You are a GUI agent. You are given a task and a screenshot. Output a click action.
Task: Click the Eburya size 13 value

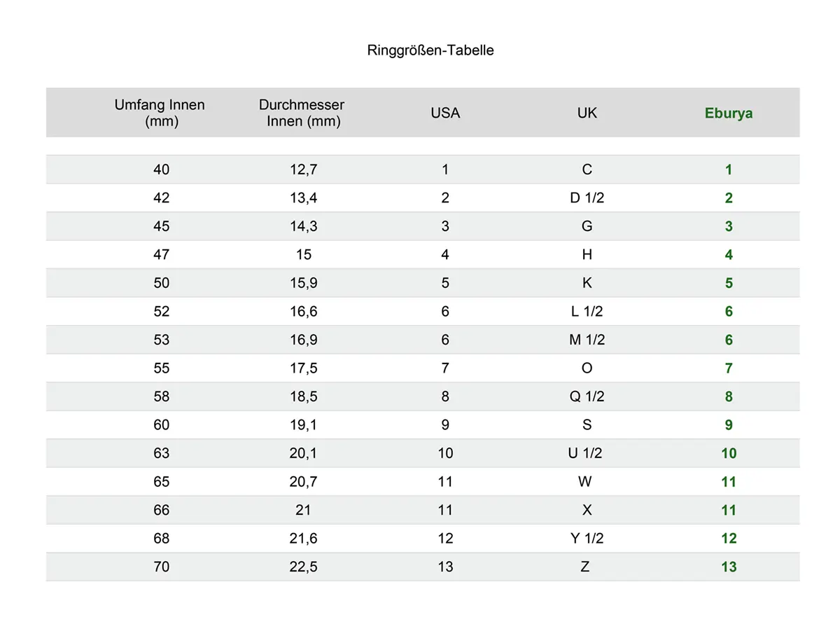coord(729,567)
